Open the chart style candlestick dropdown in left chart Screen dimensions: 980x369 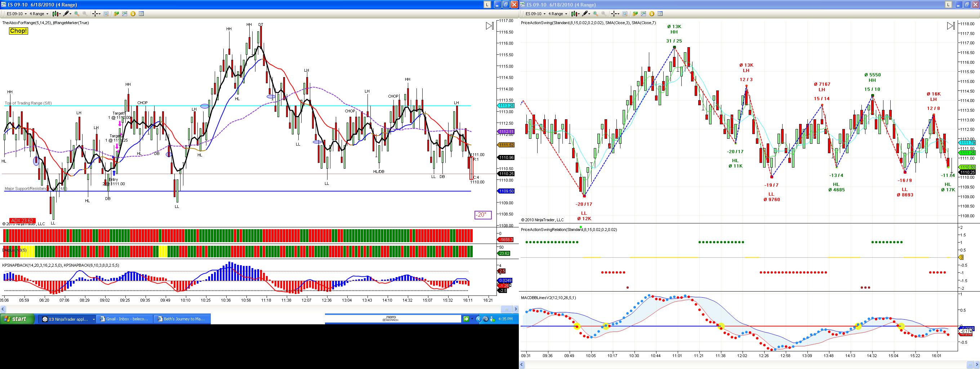point(57,14)
